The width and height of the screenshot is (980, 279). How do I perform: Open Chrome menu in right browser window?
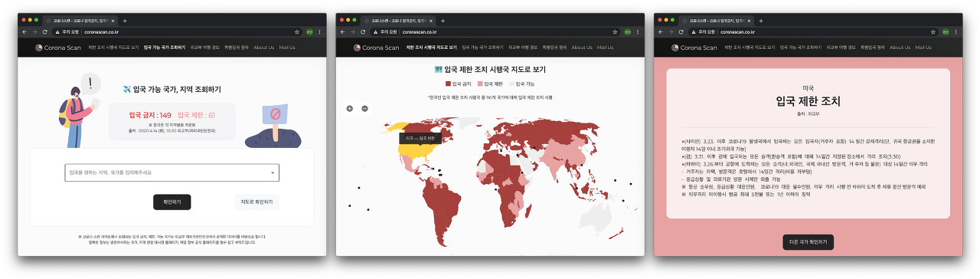click(x=955, y=32)
